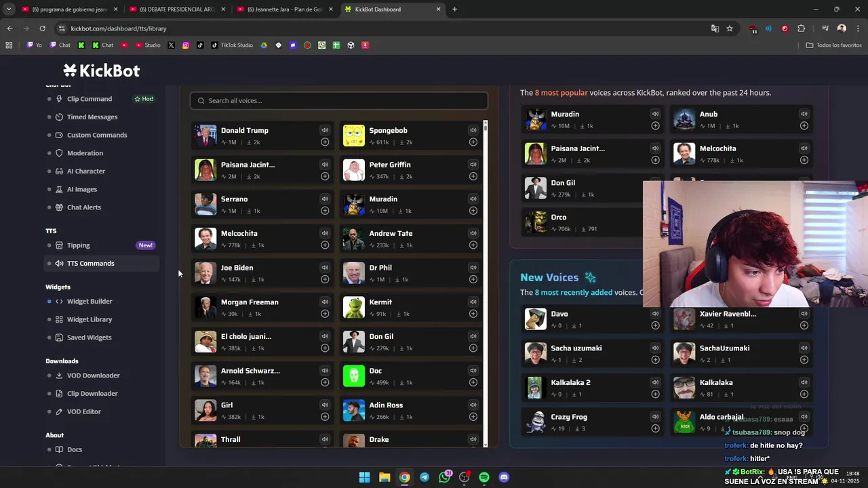Play the Joe Biden voice preview
Screen dimensions: 868x488
click(x=325, y=268)
